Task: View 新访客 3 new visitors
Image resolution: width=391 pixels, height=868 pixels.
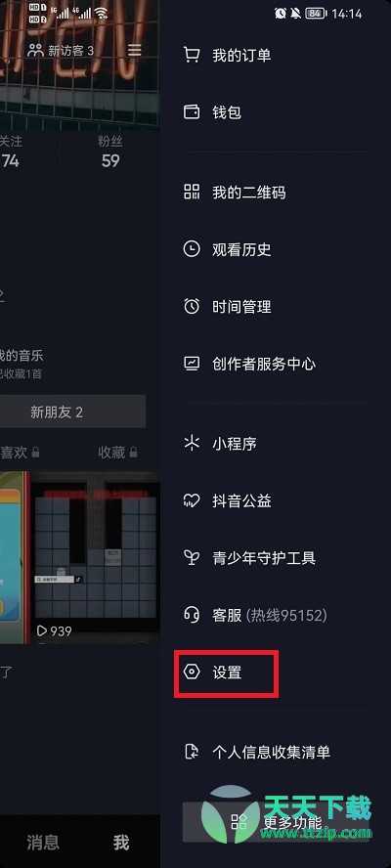Action: click(x=61, y=51)
